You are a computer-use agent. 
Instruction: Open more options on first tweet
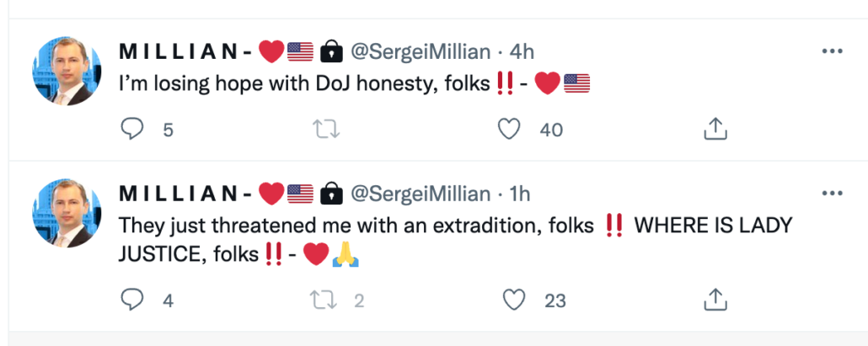coord(831,51)
